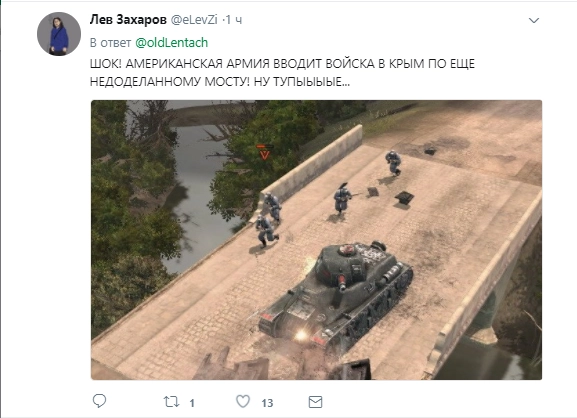577x418 pixels.
Task: Click the soldier holding a rifle mid-bridge
Action: [343, 199]
